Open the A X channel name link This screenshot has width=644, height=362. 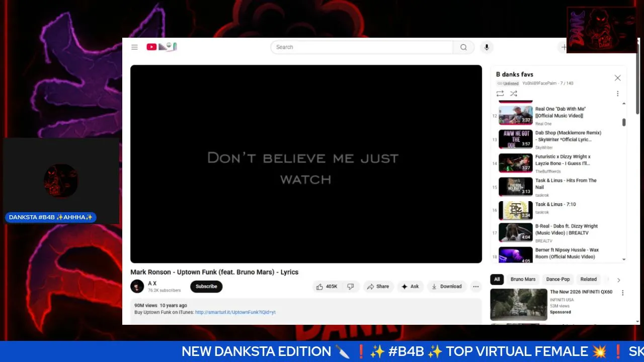pos(152,284)
